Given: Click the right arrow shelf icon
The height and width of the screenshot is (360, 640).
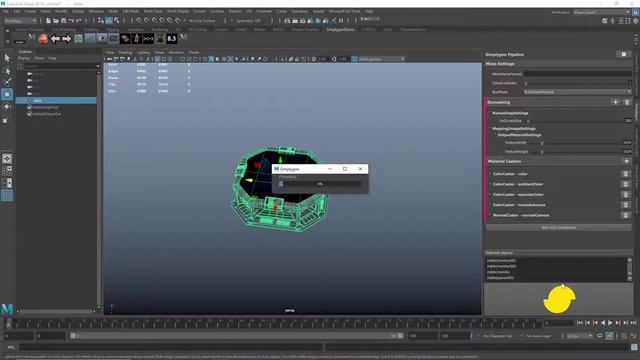Looking at the screenshot, I should pos(67,39).
